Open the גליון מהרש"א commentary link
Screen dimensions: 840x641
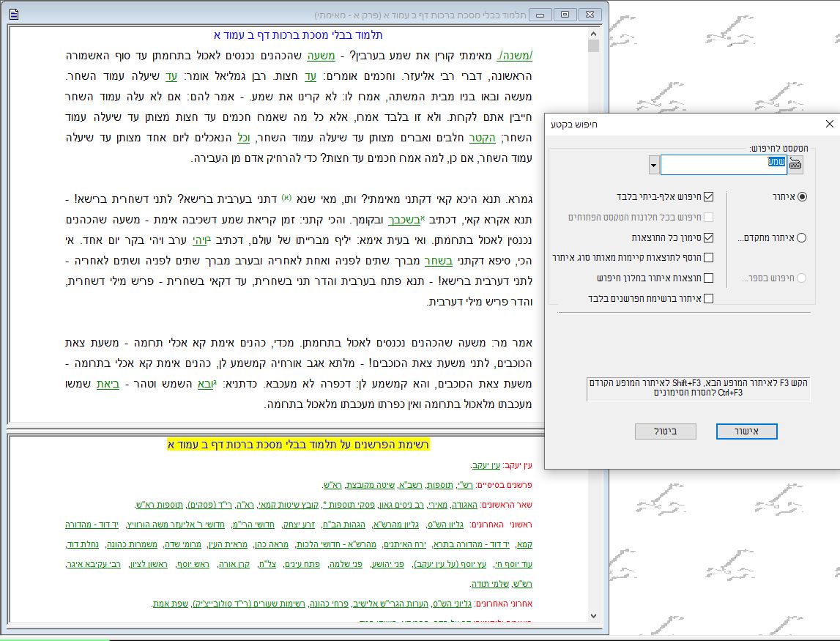395,525
